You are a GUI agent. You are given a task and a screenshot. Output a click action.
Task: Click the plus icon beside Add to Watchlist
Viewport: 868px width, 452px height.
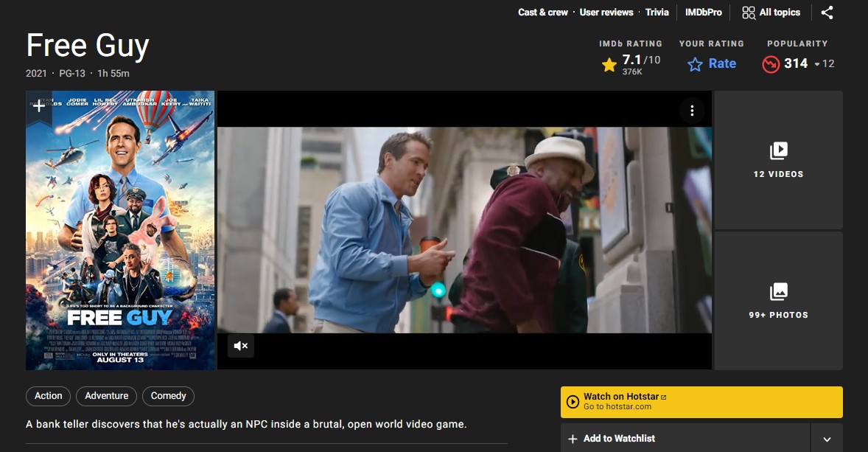click(573, 439)
